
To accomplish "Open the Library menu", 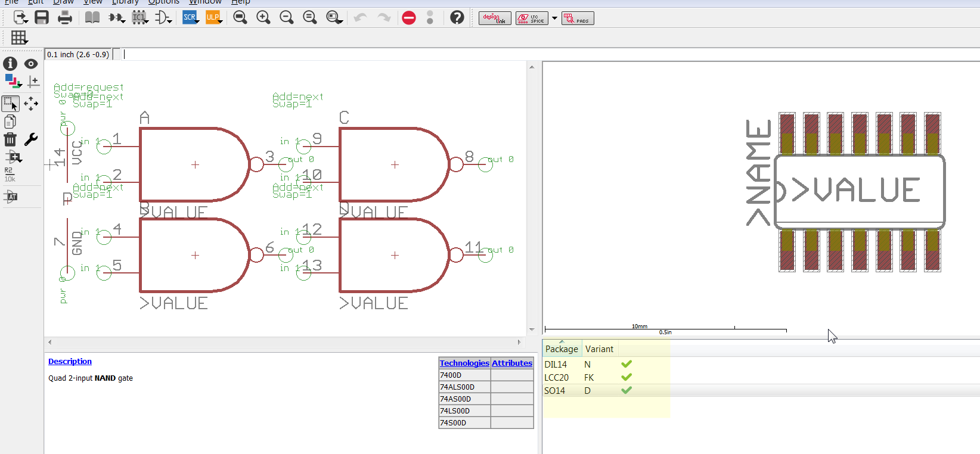I will coord(125,2).
